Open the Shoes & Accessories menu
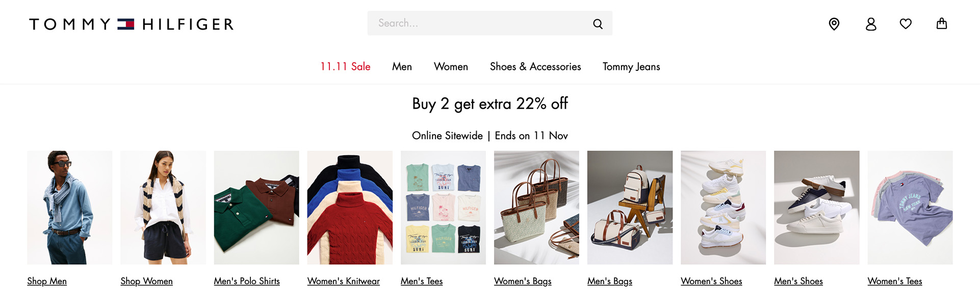Viewport: 980px width, 306px height. [x=535, y=67]
